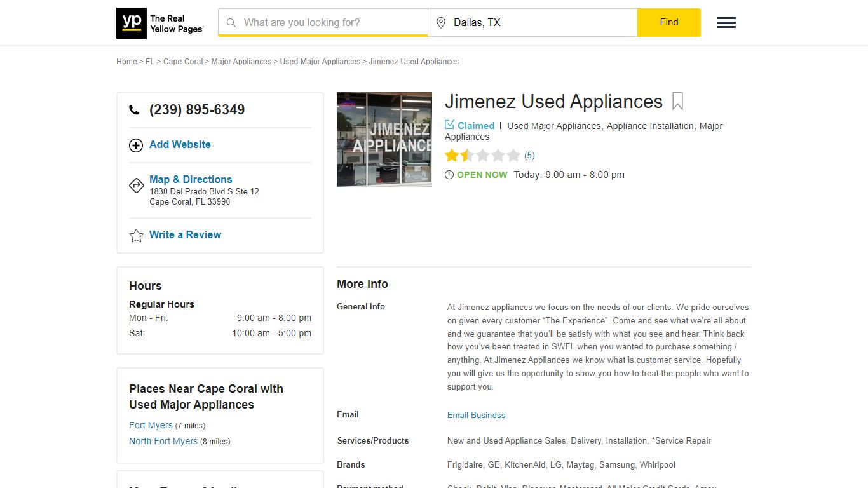Click the yellow Find button
The height and width of the screenshot is (488, 868).
(669, 22)
